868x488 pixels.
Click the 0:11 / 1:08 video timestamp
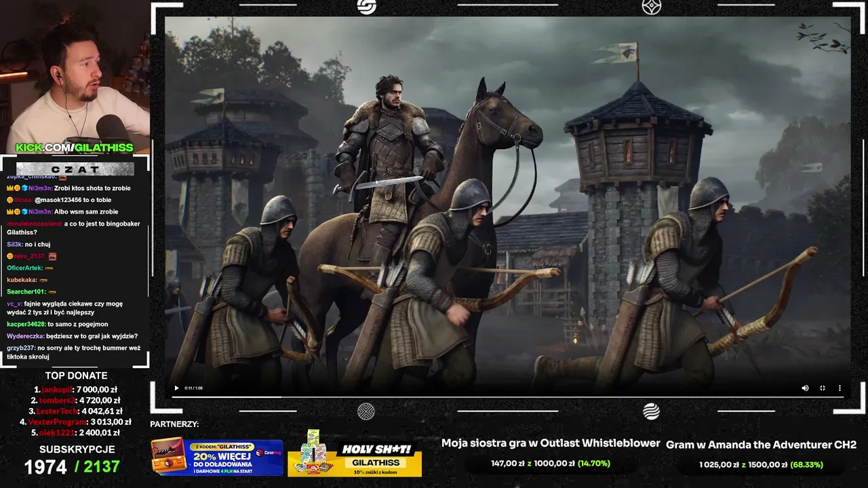194,388
